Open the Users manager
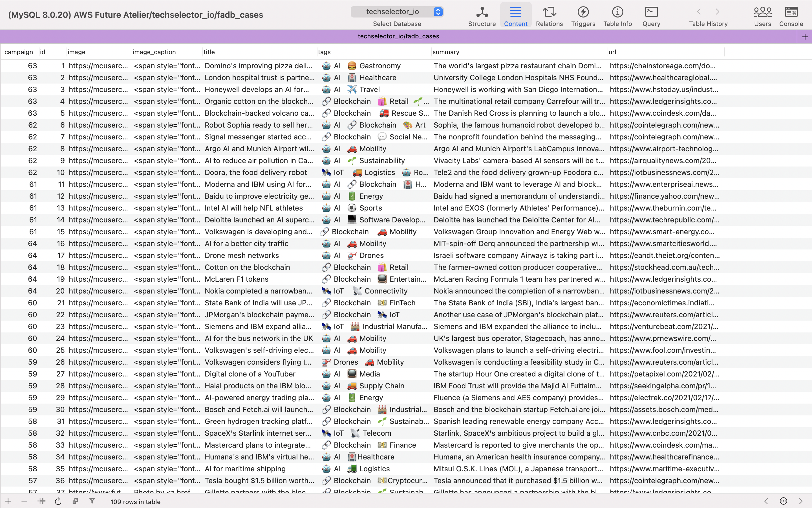The height and width of the screenshot is (508, 812). (762, 16)
